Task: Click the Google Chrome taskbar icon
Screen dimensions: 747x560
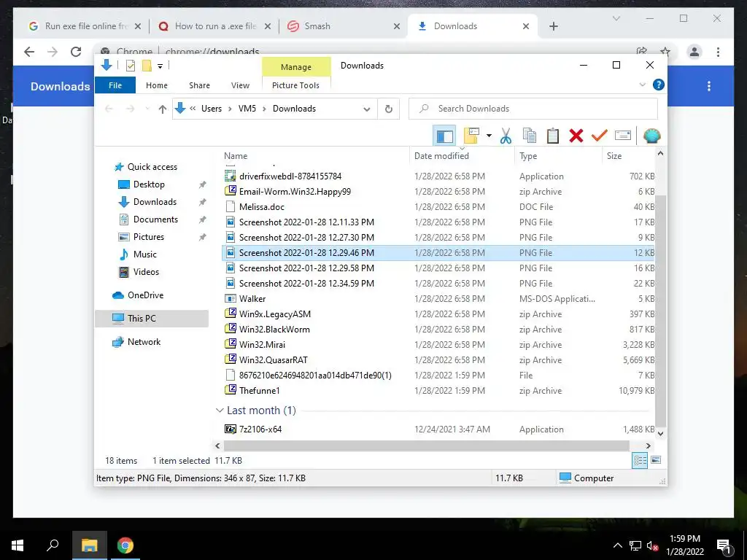Action: coord(125,545)
